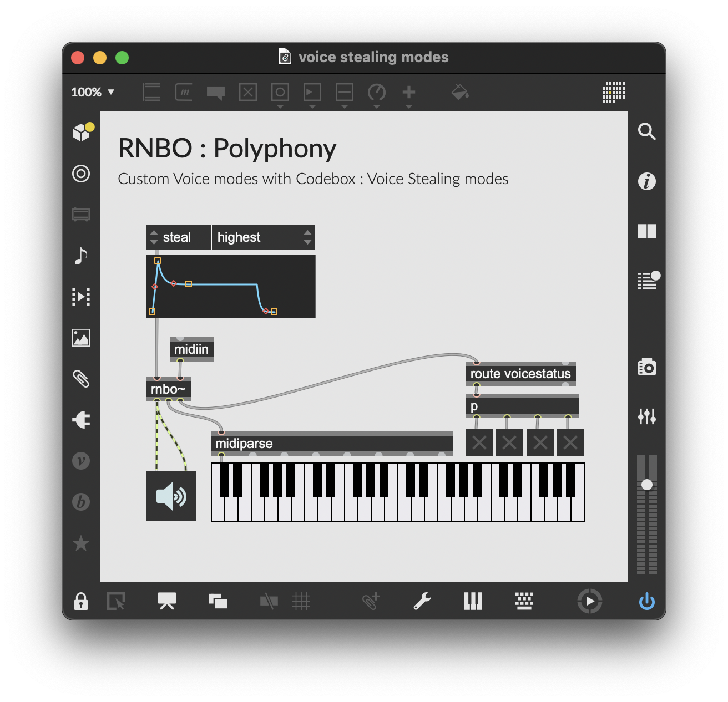
Task: Toggle the grid display icon
Action: pos(301,601)
